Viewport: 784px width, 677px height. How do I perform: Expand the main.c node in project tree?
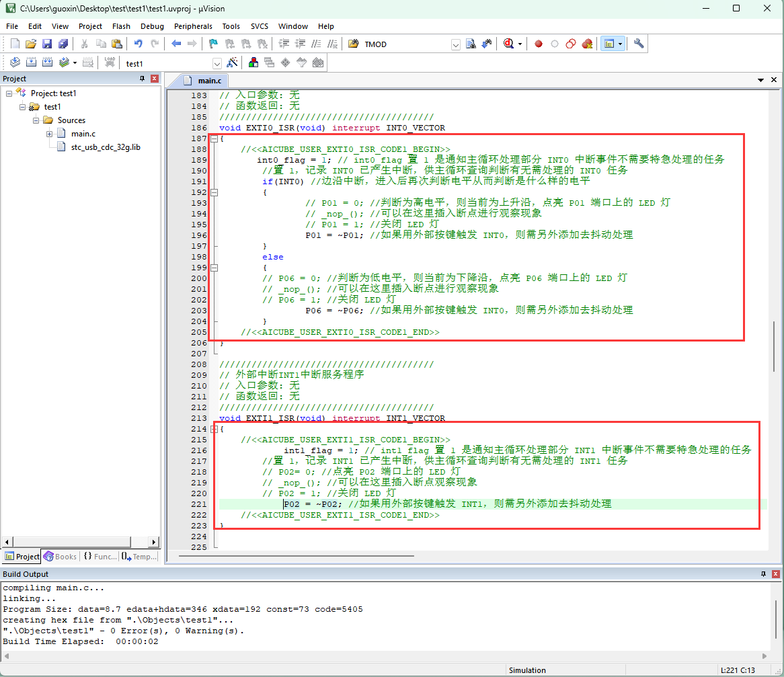(x=50, y=134)
